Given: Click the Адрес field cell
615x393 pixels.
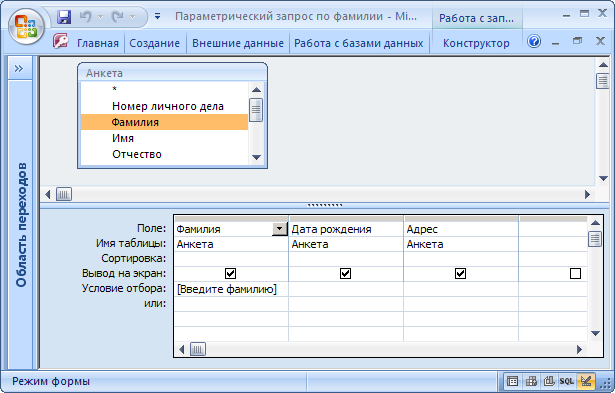Looking at the screenshot, I should point(461,229).
